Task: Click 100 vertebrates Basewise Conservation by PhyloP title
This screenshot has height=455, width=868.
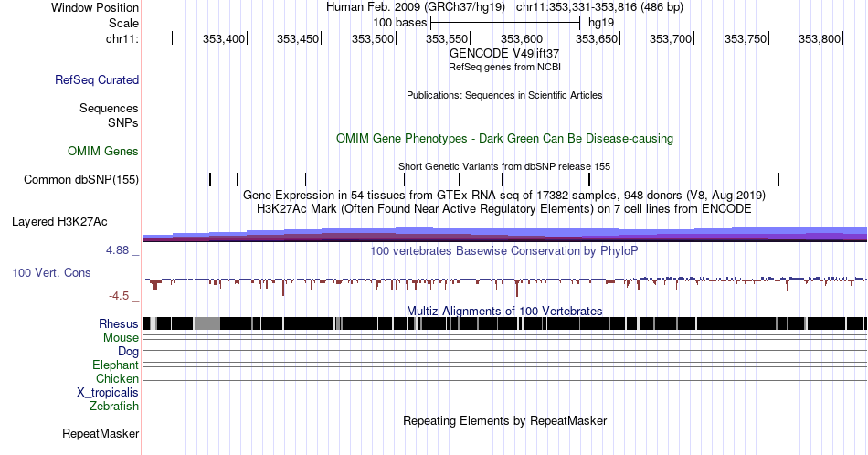Action: coord(504,250)
